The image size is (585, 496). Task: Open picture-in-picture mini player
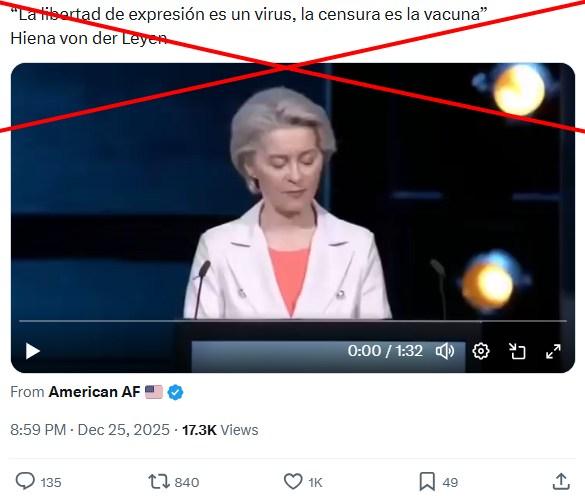[517, 351]
